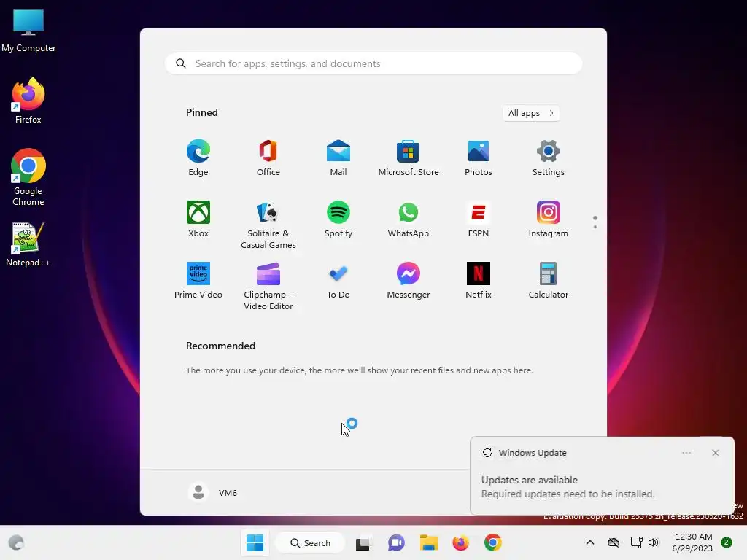The height and width of the screenshot is (560, 747).
Task: Open the volume tray icon
Action: pos(653,542)
